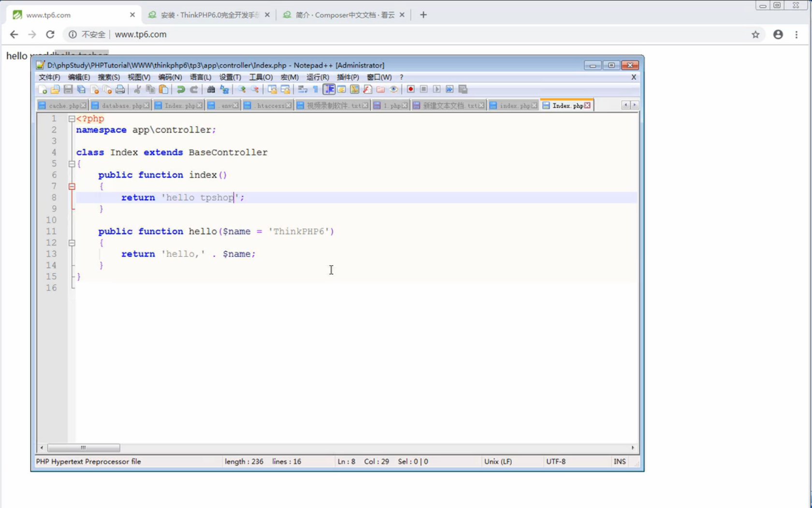Collapse the fold marker at line 1
The height and width of the screenshot is (508, 812).
72,119
